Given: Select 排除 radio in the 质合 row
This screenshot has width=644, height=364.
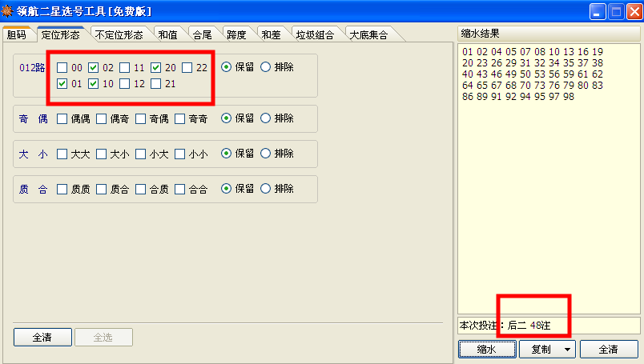Looking at the screenshot, I should point(266,189).
